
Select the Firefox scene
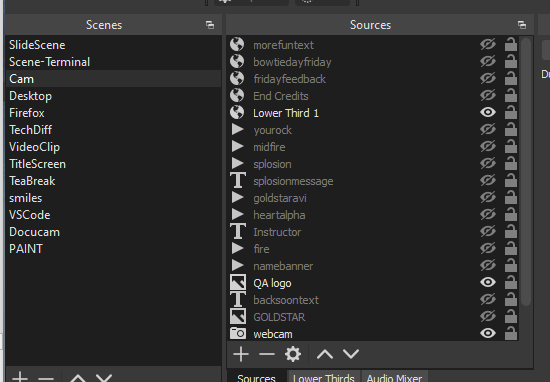tap(114, 113)
